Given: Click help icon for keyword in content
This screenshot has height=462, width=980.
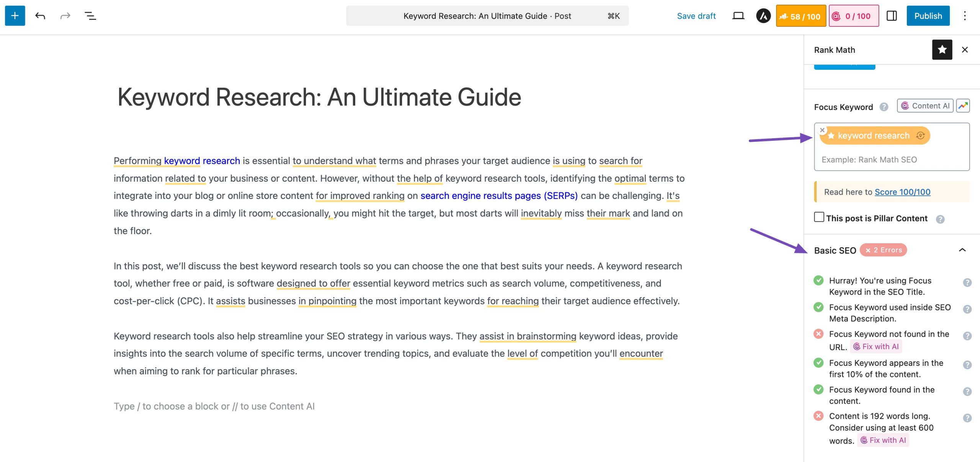Looking at the screenshot, I should [x=967, y=392].
